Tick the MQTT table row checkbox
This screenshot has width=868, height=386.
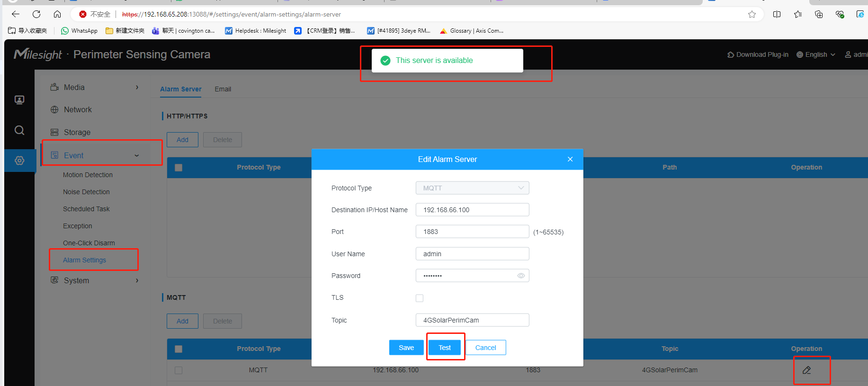point(179,370)
